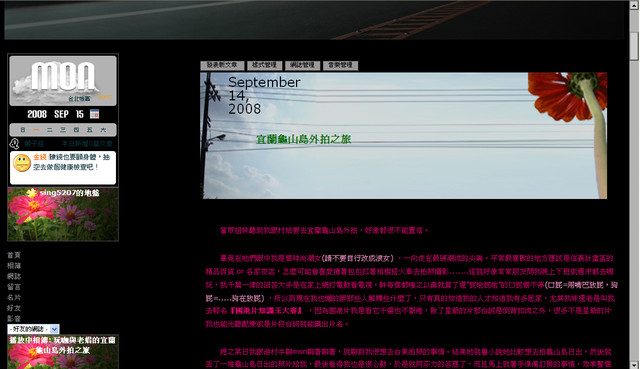Click the 獅子座 horoscope link
The image size is (640, 369).
point(34,144)
